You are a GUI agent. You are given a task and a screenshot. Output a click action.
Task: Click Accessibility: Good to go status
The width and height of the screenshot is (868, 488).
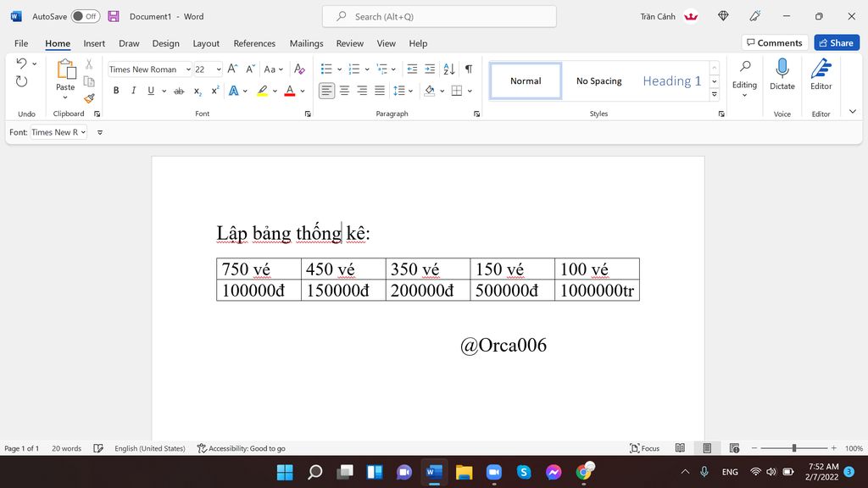tap(242, 448)
